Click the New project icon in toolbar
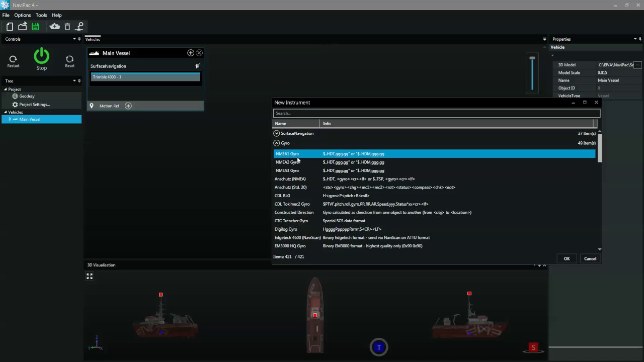644x362 pixels. (x=10, y=27)
